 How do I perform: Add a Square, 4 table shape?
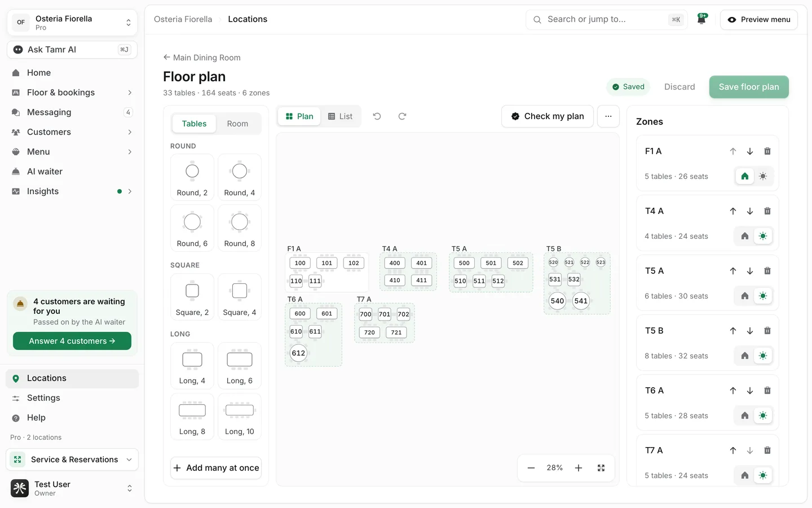[240, 297]
